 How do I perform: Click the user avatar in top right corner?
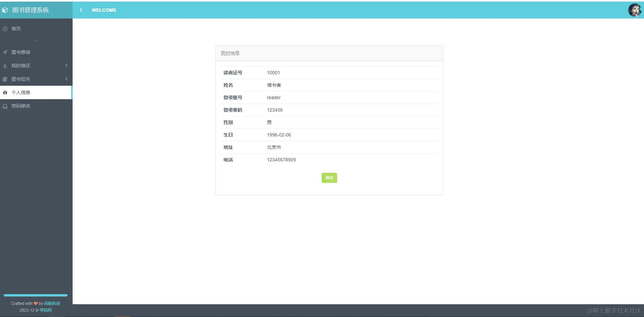[x=635, y=10]
